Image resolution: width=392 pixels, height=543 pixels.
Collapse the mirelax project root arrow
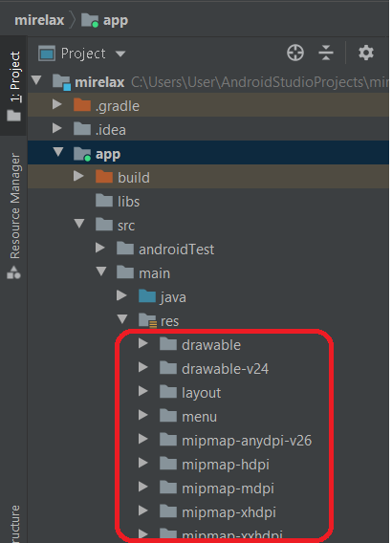tap(36, 80)
